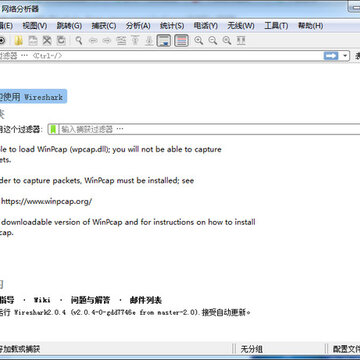The width and height of the screenshot is (360, 360).
Task: Save the capture file from the toolbar
Action: pyautogui.click(x=33, y=41)
